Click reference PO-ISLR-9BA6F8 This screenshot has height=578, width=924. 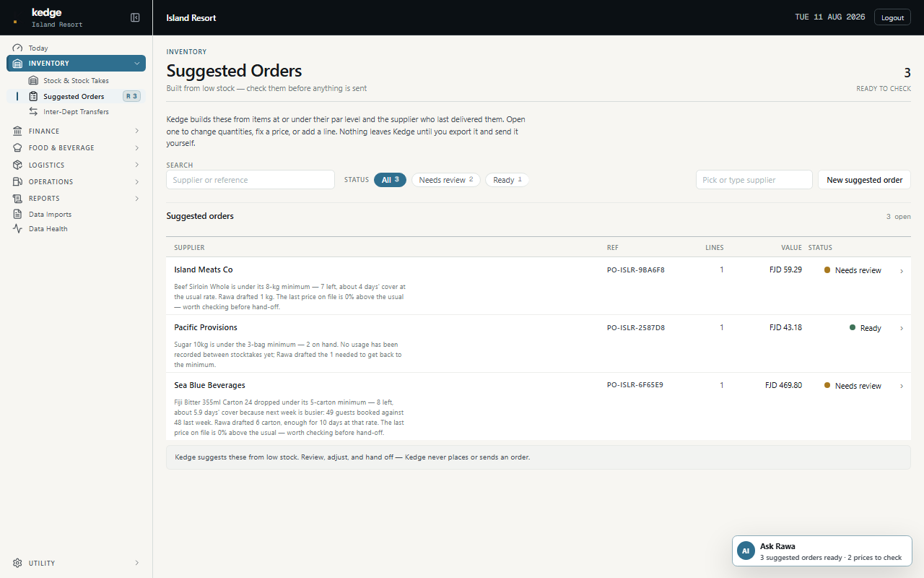[636, 269]
